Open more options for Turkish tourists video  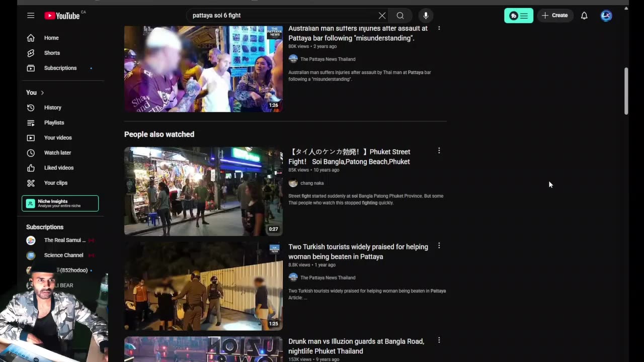click(439, 246)
